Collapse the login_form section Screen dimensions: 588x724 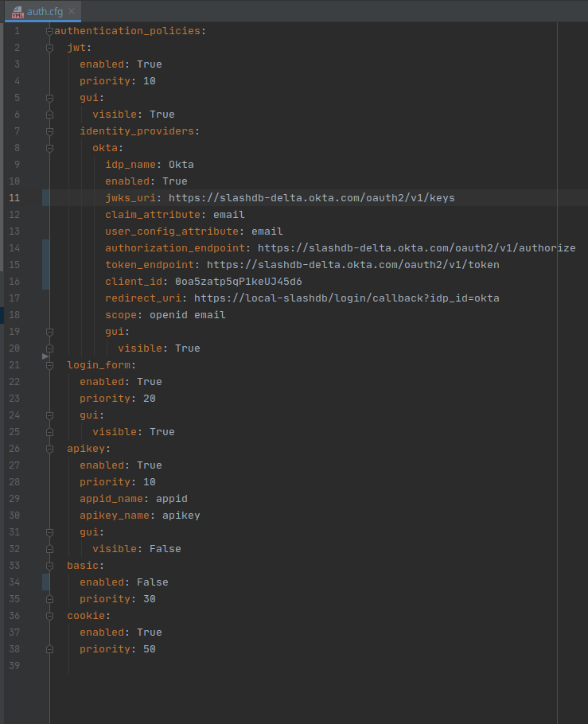(49, 365)
